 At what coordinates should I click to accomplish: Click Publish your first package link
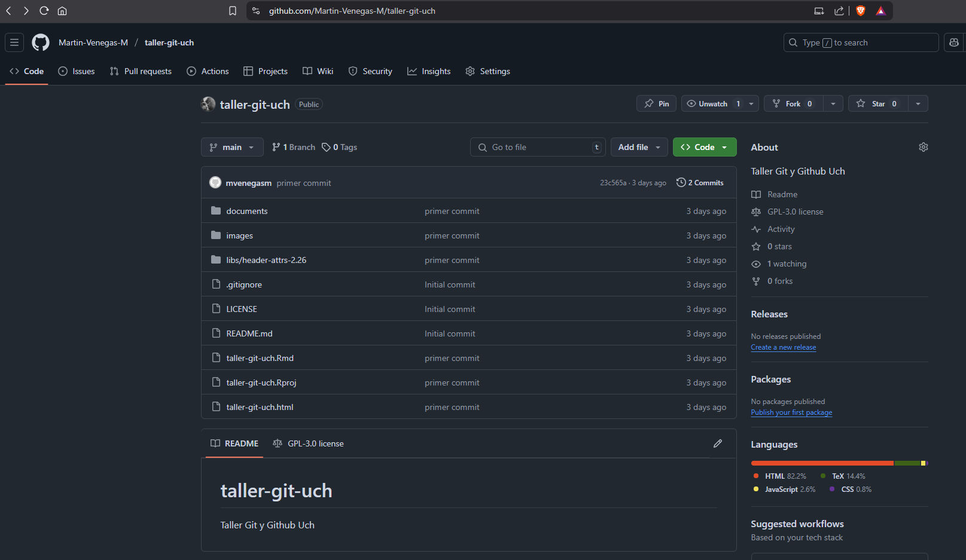click(x=792, y=412)
